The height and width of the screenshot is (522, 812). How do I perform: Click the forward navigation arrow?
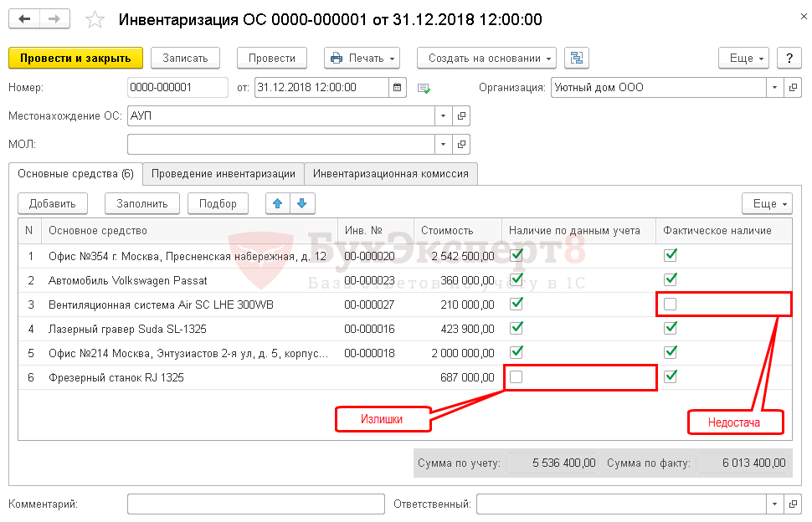(x=54, y=19)
